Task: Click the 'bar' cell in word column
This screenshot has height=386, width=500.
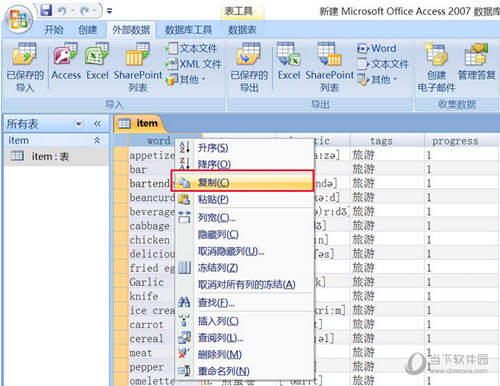Action: point(152,169)
